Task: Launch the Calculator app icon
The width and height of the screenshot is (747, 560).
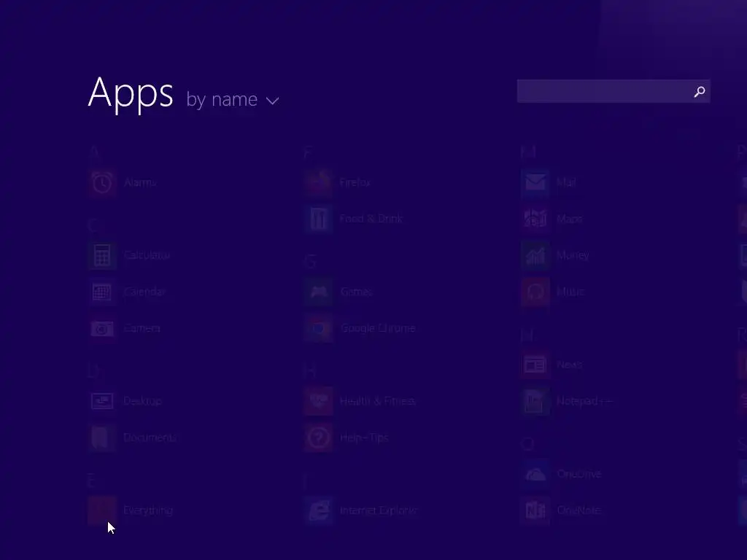Action: click(x=102, y=256)
